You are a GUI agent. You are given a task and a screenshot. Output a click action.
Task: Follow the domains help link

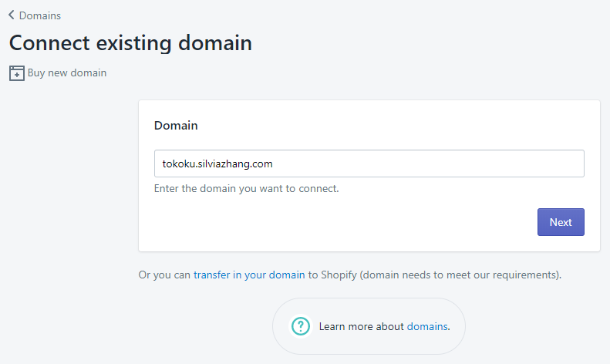[x=426, y=326]
